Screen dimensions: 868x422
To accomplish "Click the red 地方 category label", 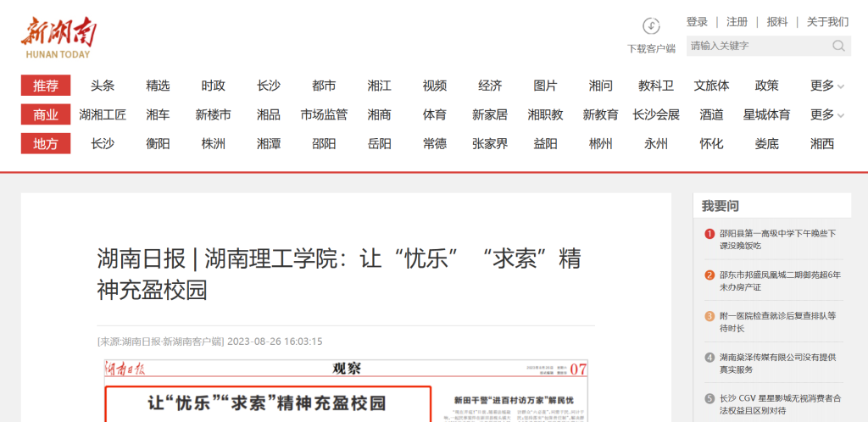I will pyautogui.click(x=46, y=144).
